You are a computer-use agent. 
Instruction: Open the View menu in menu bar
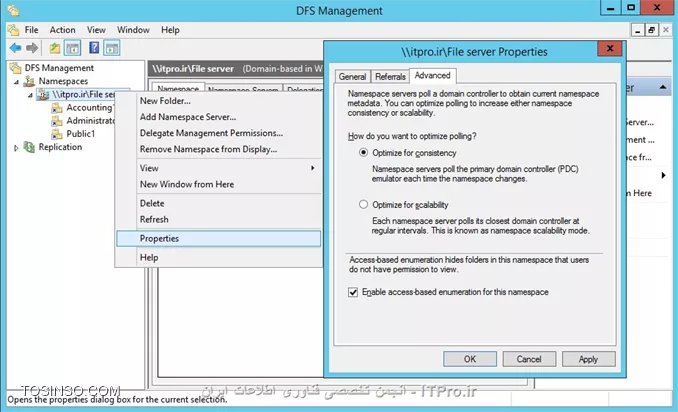tap(96, 30)
